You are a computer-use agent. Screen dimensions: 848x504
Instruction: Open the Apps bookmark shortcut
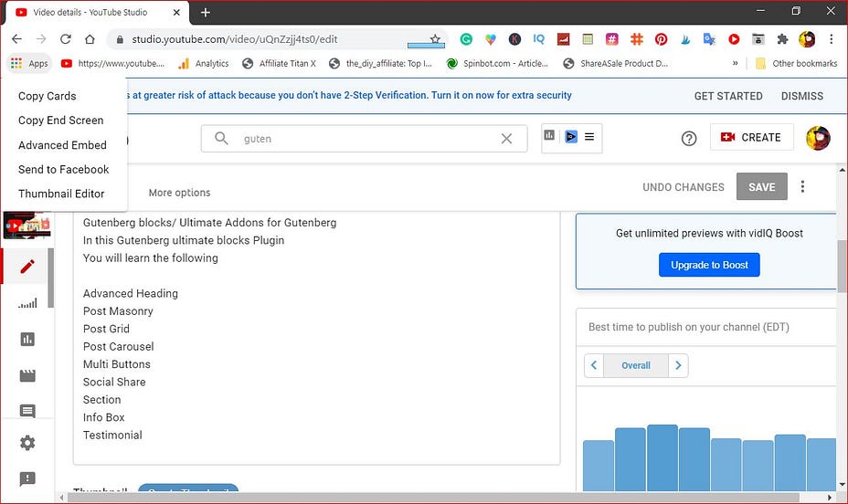click(30, 63)
